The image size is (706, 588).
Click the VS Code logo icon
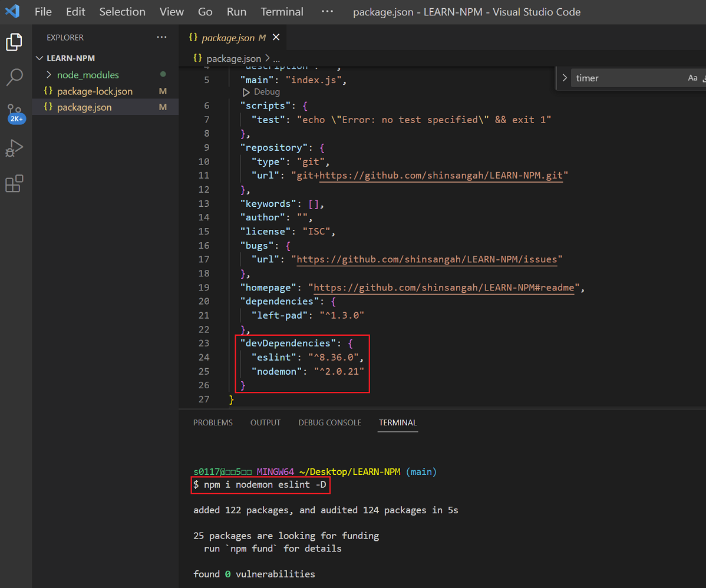12,11
